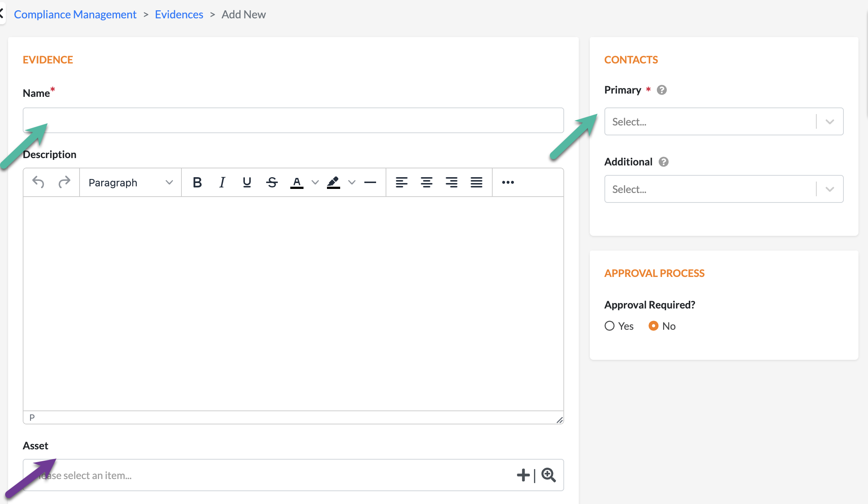Toggle underline text formatting
This screenshot has width=868, height=504.
[x=247, y=182]
